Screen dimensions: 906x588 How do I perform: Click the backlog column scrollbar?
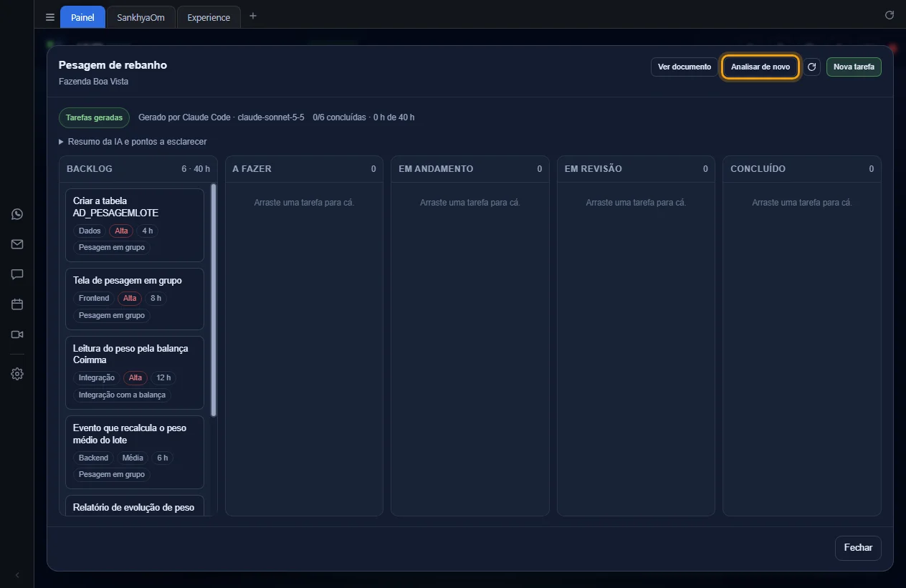point(214,299)
